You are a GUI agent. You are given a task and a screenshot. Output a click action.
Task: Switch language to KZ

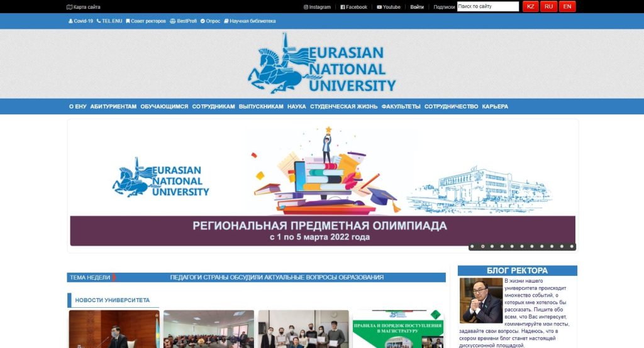[x=530, y=6]
